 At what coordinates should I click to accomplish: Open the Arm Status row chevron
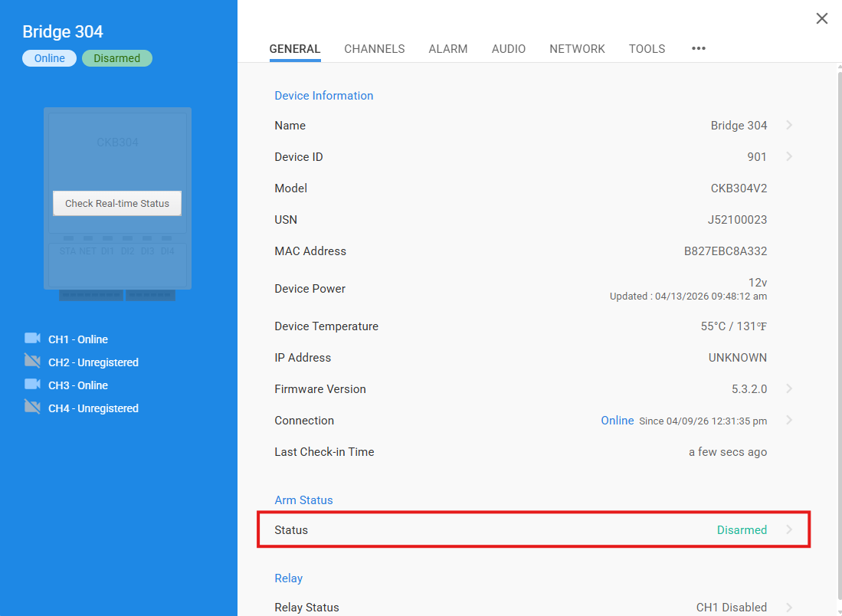pos(789,529)
